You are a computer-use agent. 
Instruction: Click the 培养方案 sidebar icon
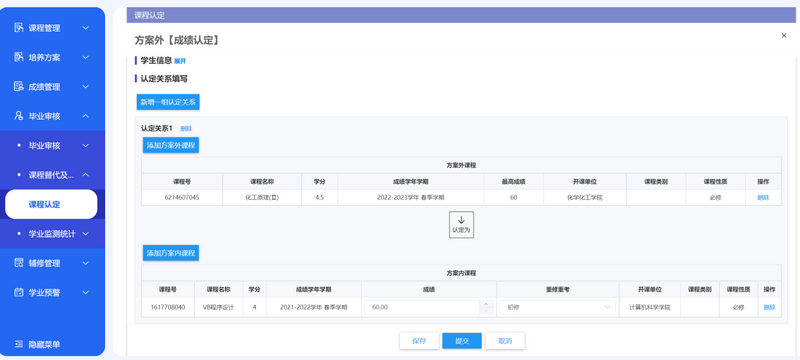point(19,57)
